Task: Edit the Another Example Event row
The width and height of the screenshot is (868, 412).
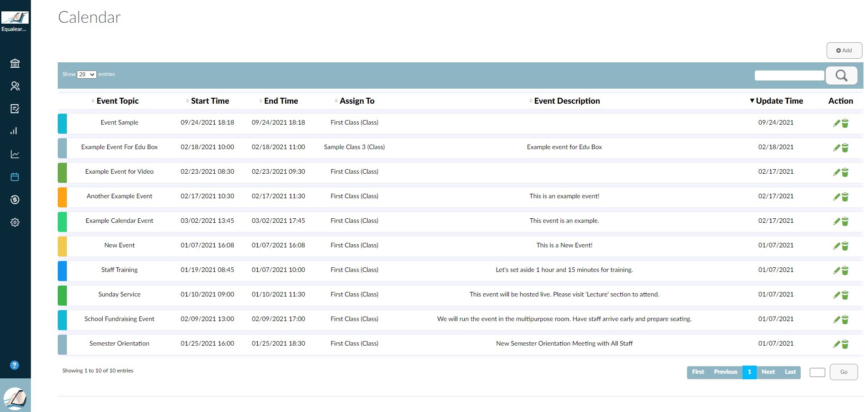Action: click(x=836, y=197)
